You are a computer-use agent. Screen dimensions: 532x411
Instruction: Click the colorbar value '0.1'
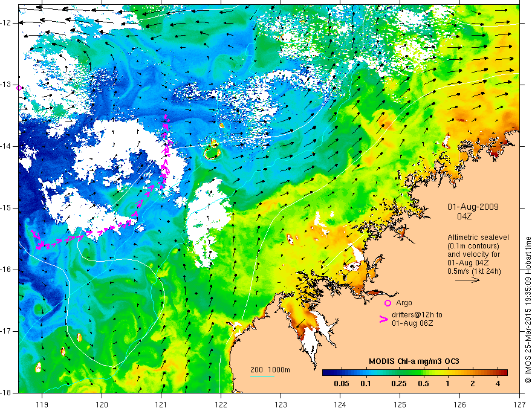tap(365, 384)
